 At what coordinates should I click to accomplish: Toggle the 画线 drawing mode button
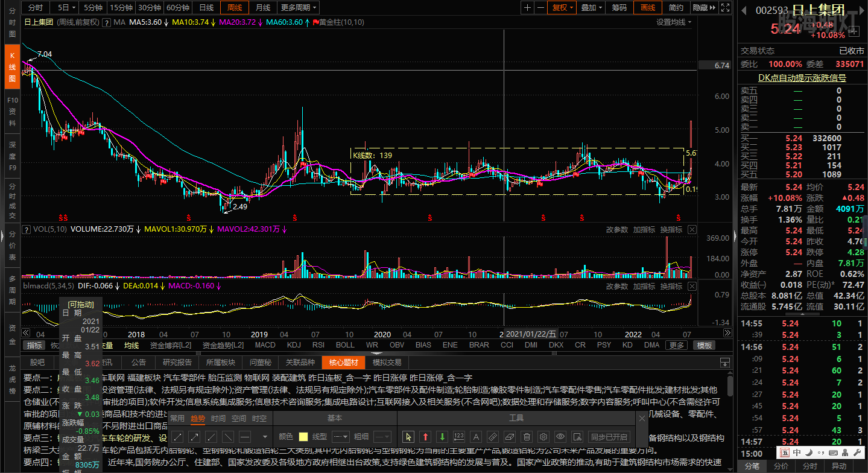click(648, 7)
